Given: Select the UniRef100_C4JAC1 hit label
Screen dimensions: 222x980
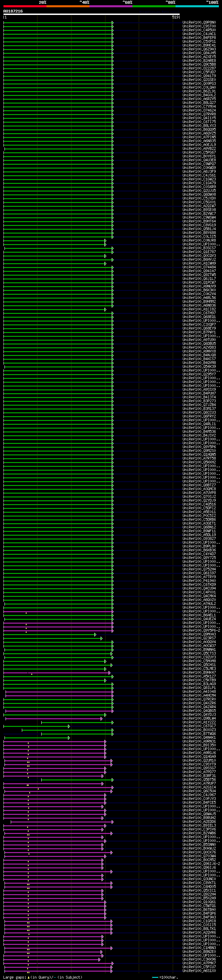Looking at the screenshot, I should 199,34.
